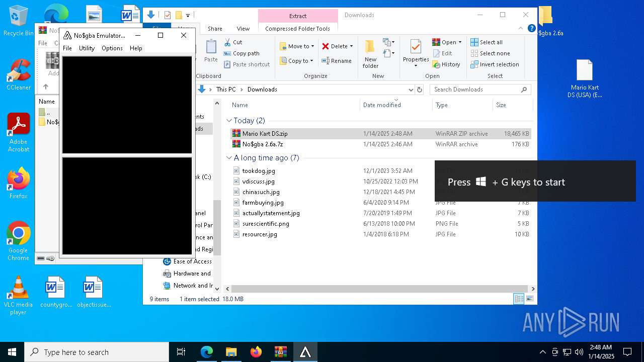The height and width of the screenshot is (362, 644).
Task: Select the Mario Kart DS file on desktop
Action: click(585, 79)
